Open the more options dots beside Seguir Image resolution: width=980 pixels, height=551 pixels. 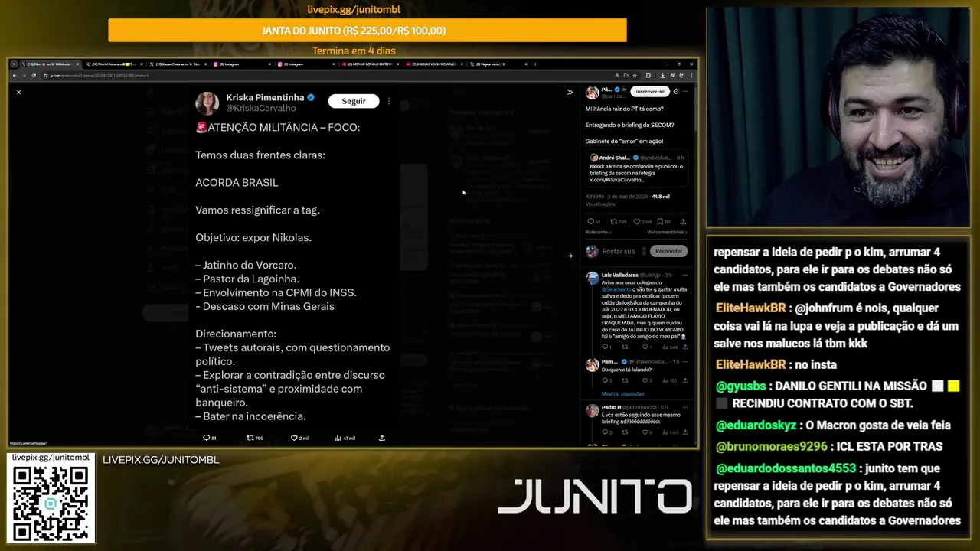coord(388,101)
